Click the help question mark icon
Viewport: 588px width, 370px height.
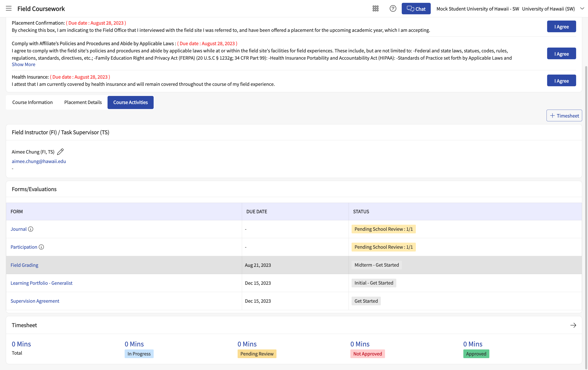tap(393, 8)
